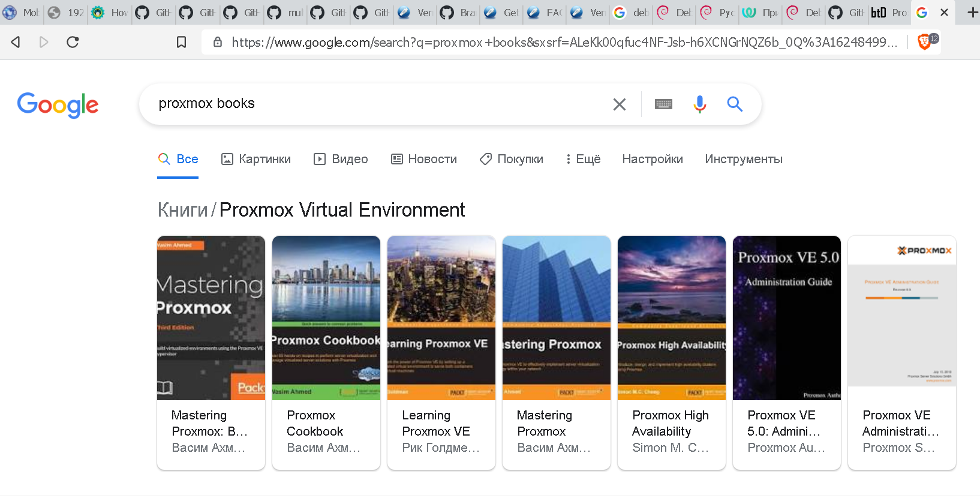
Task: Expand the Ещё more menu
Action: (583, 159)
